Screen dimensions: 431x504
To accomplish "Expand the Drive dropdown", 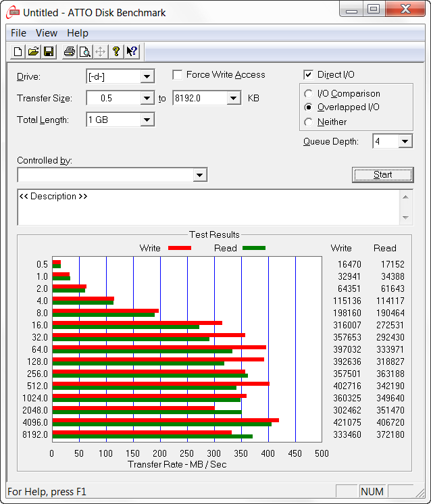I will (x=147, y=76).
